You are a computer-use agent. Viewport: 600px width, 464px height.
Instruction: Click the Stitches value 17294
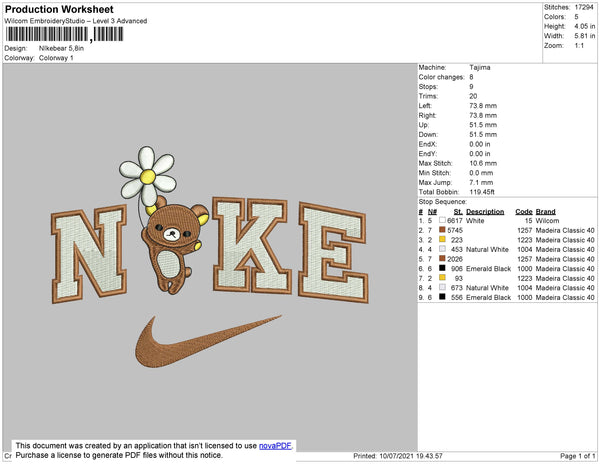(x=584, y=7)
